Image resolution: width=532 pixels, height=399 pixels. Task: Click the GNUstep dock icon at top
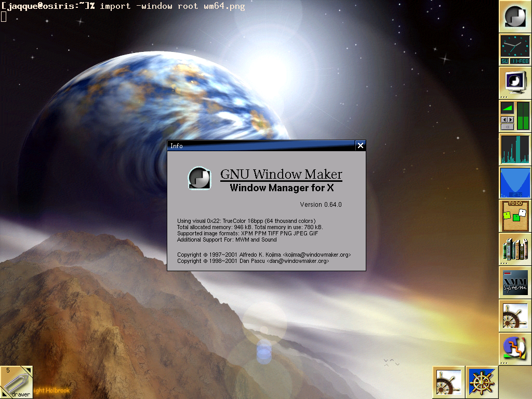[515, 16]
